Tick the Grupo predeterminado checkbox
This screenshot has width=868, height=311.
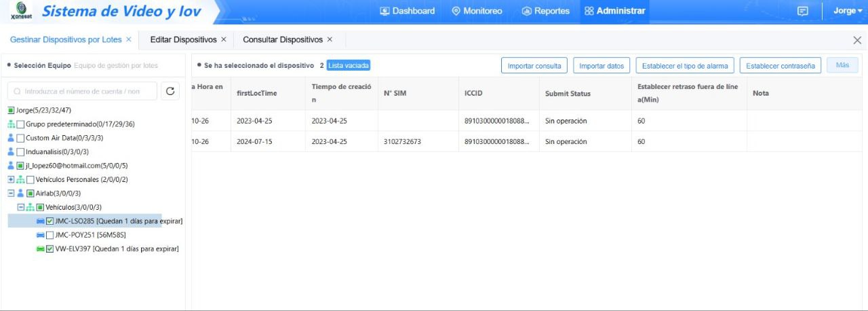click(x=21, y=124)
